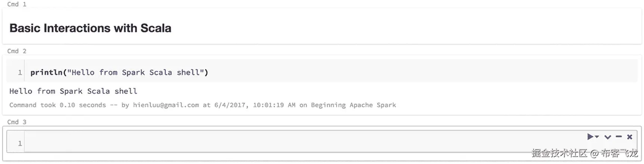644x164 pixels.
Task: Click line number 1 in Cmd 2
Action: pyautogui.click(x=20, y=72)
